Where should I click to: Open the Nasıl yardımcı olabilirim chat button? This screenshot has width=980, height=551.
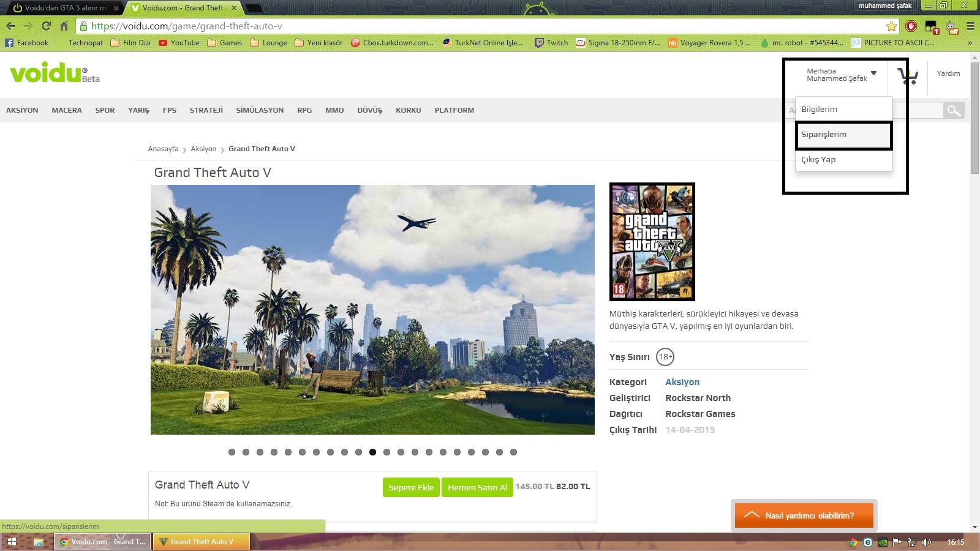[804, 515]
